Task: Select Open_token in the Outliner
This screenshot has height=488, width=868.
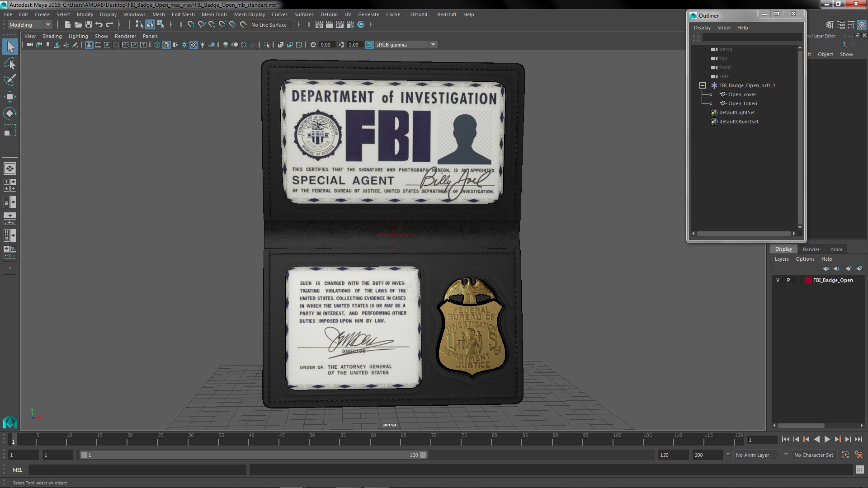Action: pos(742,103)
